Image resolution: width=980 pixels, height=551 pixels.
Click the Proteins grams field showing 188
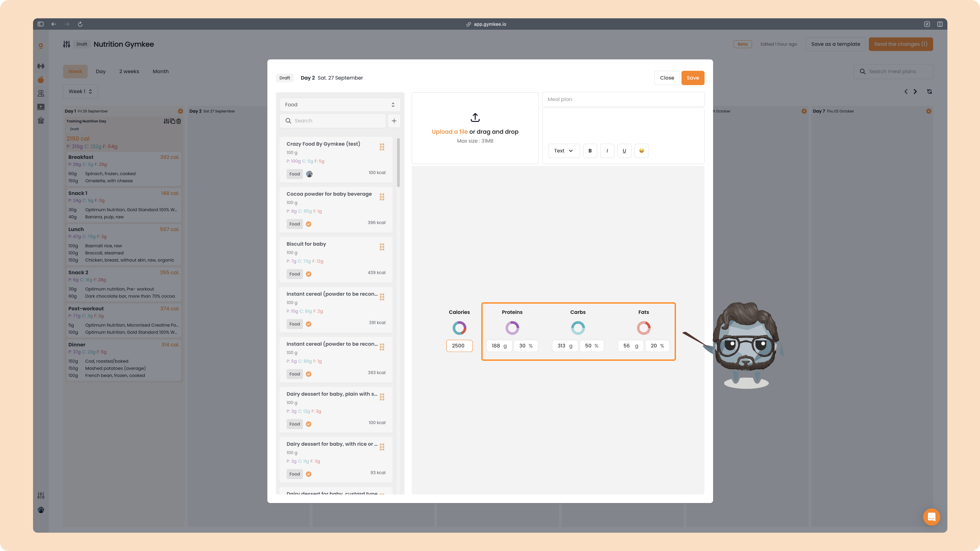[499, 346]
